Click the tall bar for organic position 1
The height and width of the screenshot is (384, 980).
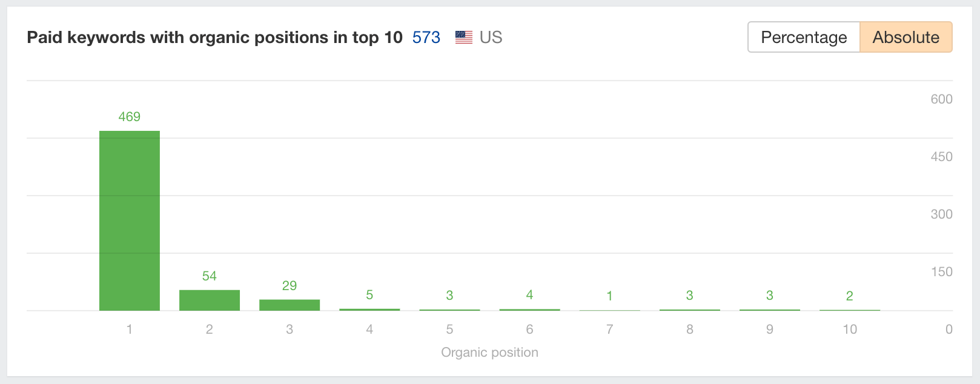pyautogui.click(x=130, y=220)
